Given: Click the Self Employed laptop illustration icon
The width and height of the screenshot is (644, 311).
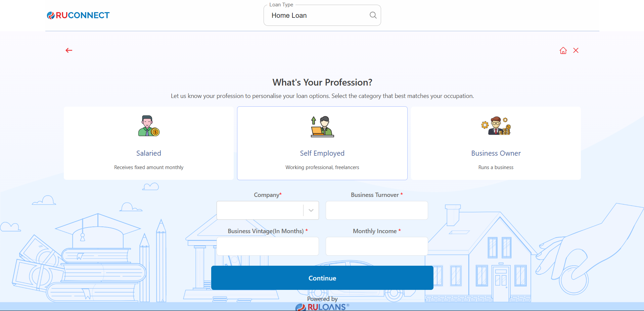Looking at the screenshot, I should pyautogui.click(x=322, y=127).
